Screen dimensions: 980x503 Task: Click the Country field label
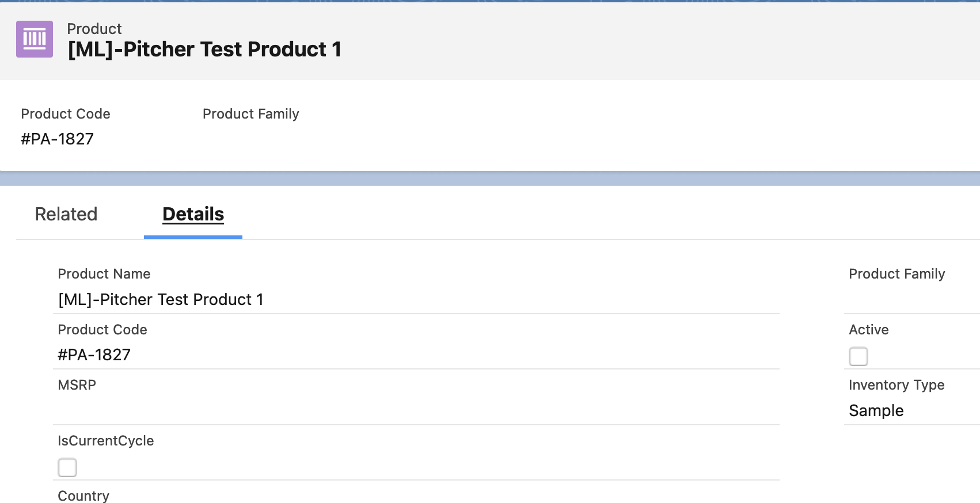click(x=83, y=496)
